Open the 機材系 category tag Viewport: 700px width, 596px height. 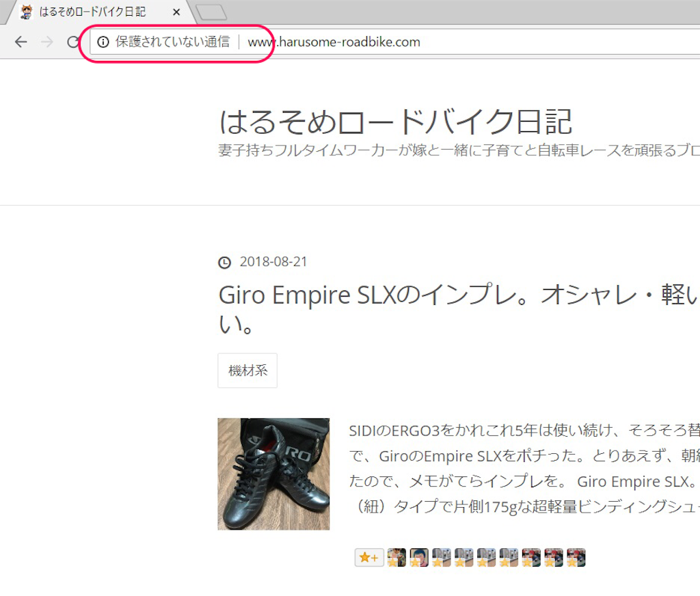[x=247, y=370]
